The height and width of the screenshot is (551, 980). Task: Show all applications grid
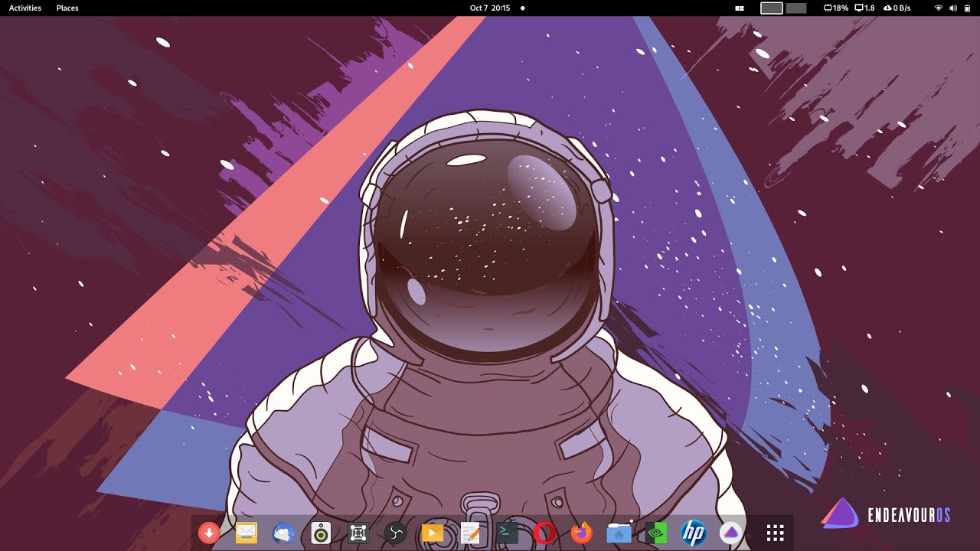(x=776, y=533)
